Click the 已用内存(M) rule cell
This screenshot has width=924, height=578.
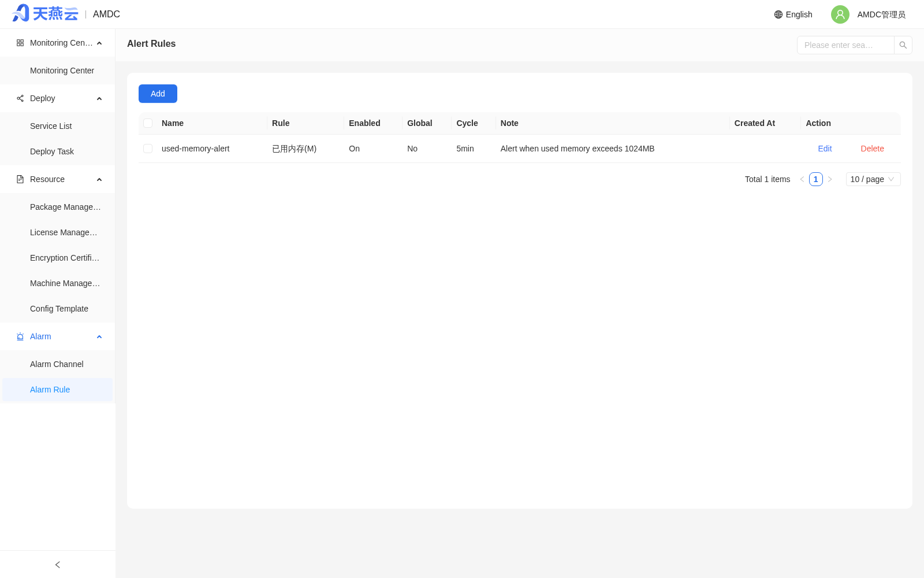pos(295,149)
